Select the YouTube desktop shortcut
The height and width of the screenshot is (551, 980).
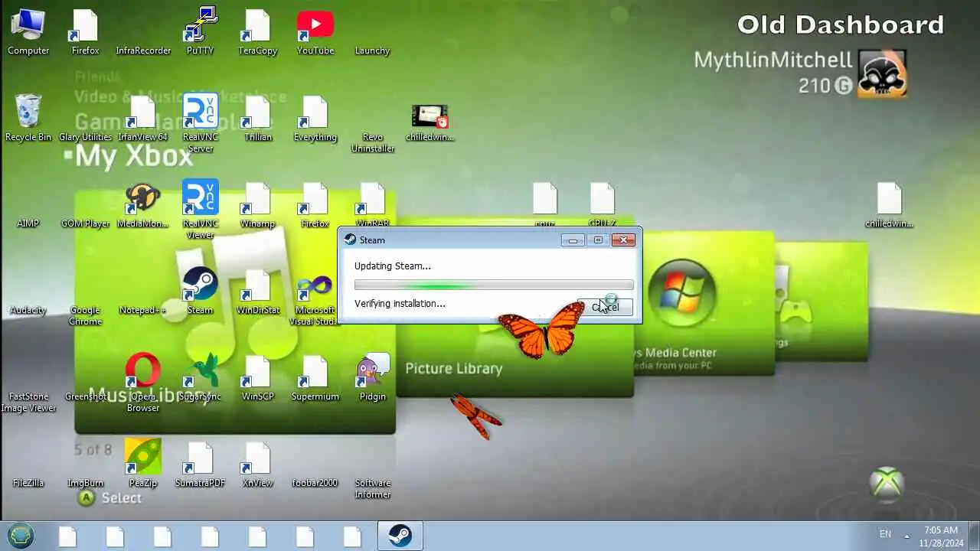click(x=315, y=26)
